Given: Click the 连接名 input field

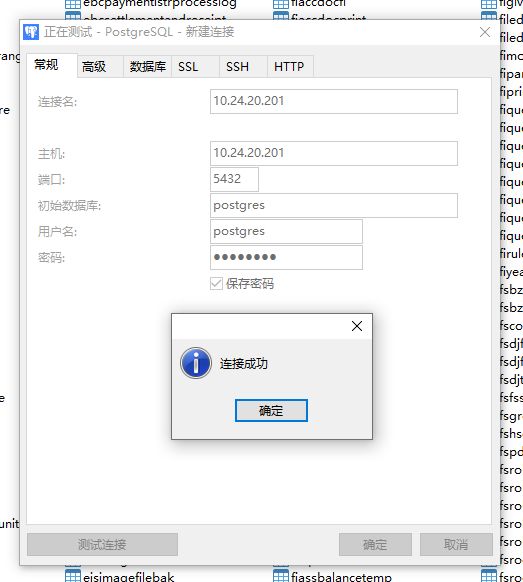Looking at the screenshot, I should tap(334, 101).
